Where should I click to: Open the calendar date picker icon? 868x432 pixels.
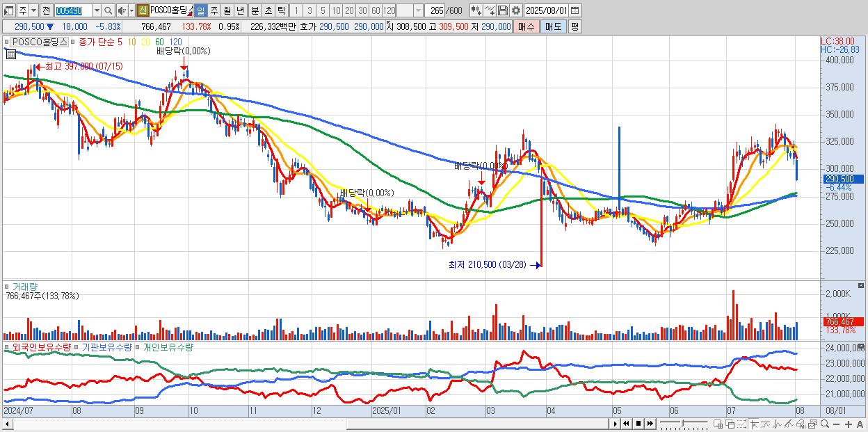pyautogui.click(x=574, y=10)
